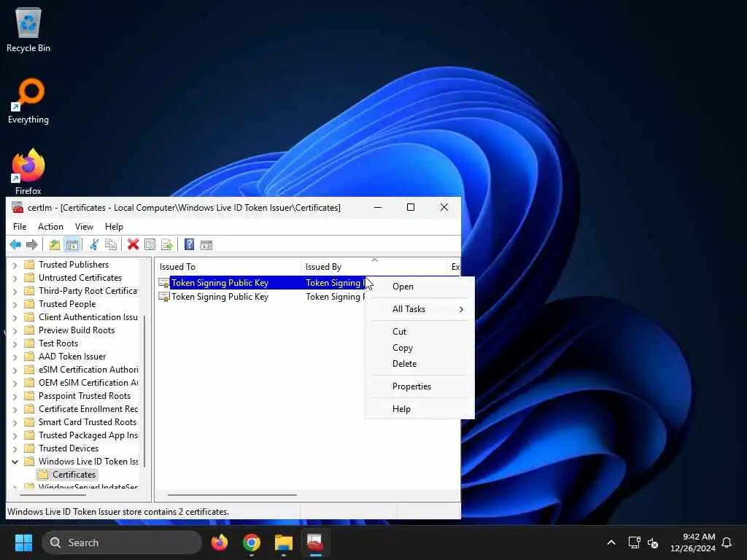Screen dimensions: 747x560
Task: Click the blue Help question mark icon
Action: pyautogui.click(x=189, y=245)
